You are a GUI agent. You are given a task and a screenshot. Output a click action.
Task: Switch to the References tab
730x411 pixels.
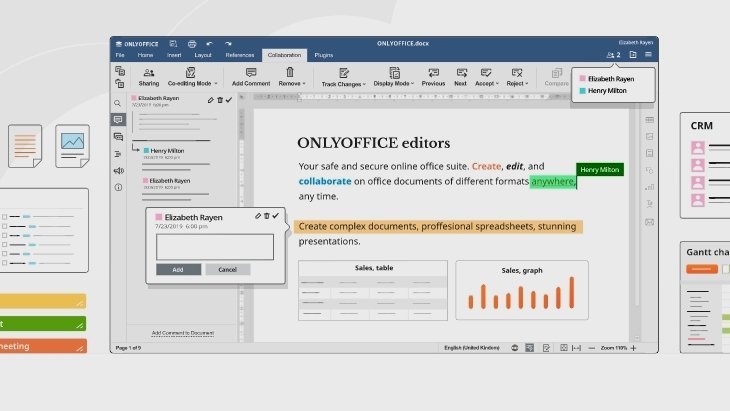pos(240,55)
